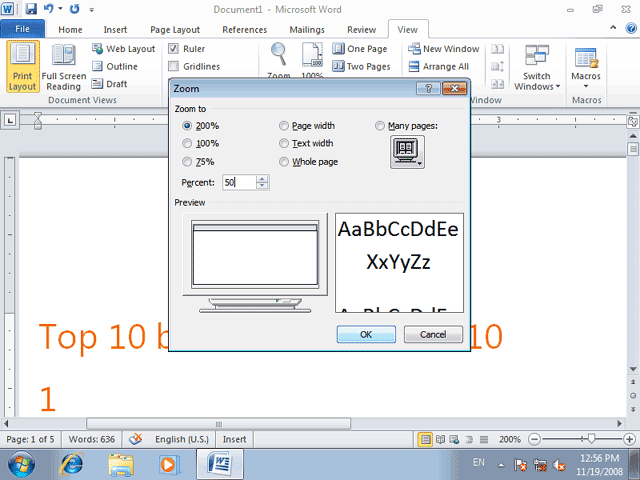Open Customize Quick Access Toolbar dropdown
The width and height of the screenshot is (640, 480).
91,9
